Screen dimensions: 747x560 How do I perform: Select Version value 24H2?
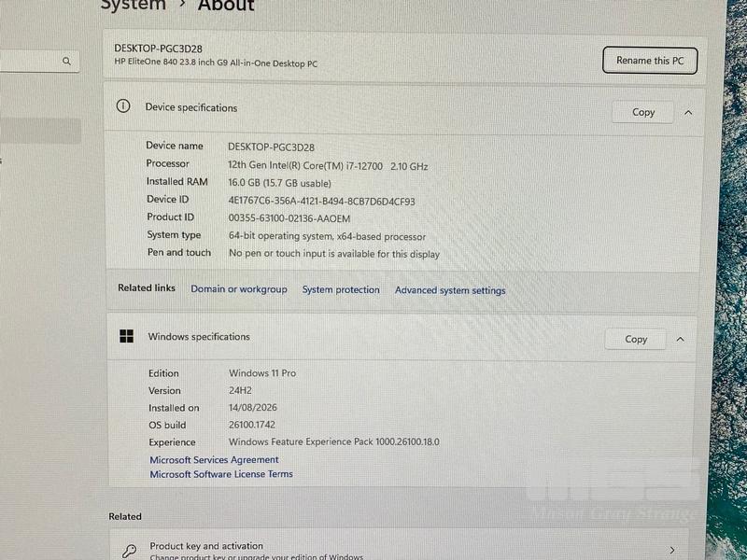coord(240,390)
